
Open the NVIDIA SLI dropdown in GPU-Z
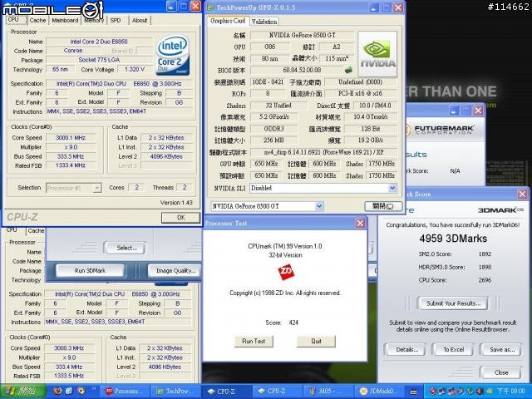(392, 188)
